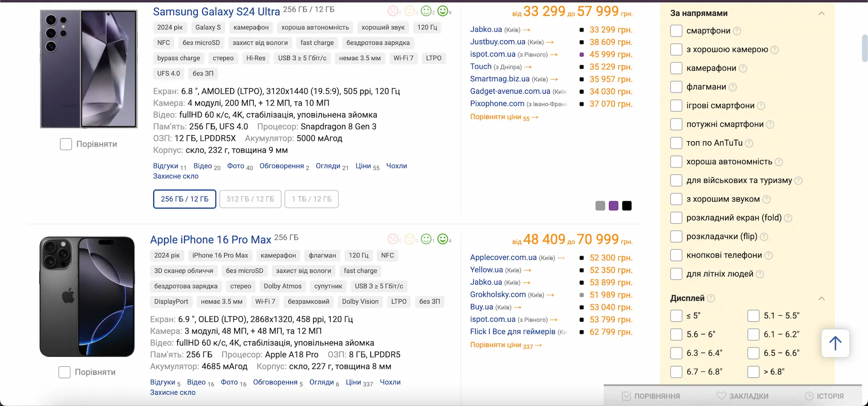Open the Samsung Galaxy S24 Ultra product image
The width and height of the screenshot is (868, 406).
pyautogui.click(x=89, y=69)
